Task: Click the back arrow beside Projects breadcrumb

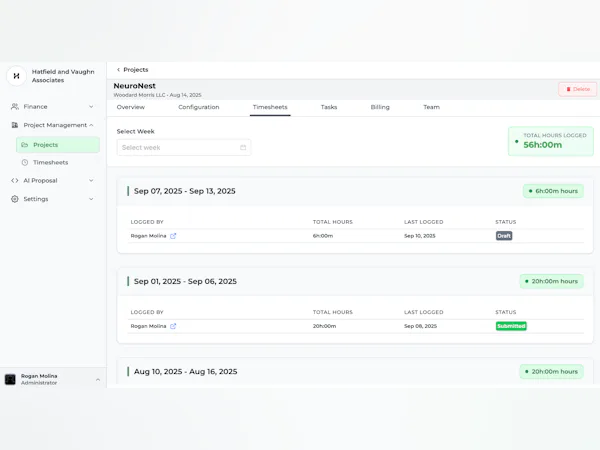Action: click(118, 70)
